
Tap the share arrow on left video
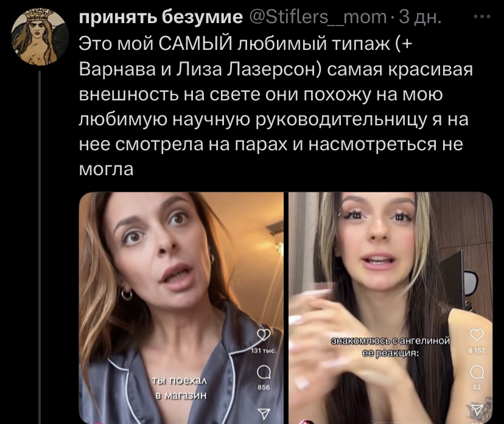(264, 414)
